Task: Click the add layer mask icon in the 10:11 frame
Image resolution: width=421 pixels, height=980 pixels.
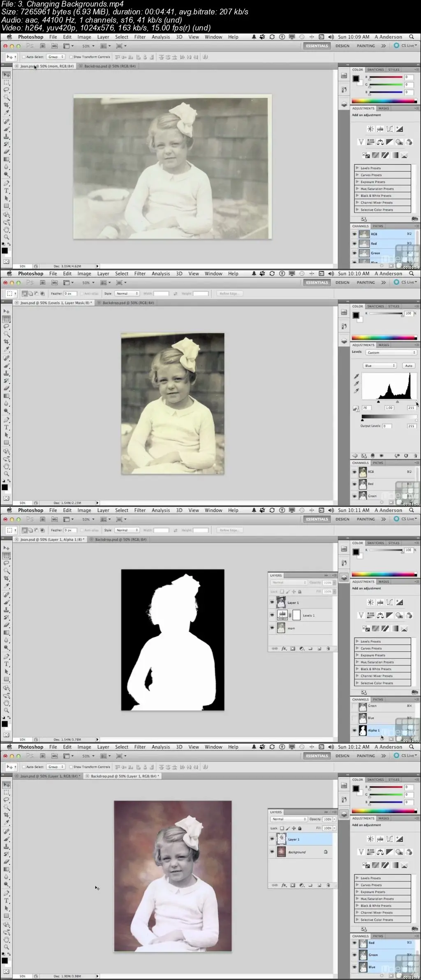Action: (293, 648)
